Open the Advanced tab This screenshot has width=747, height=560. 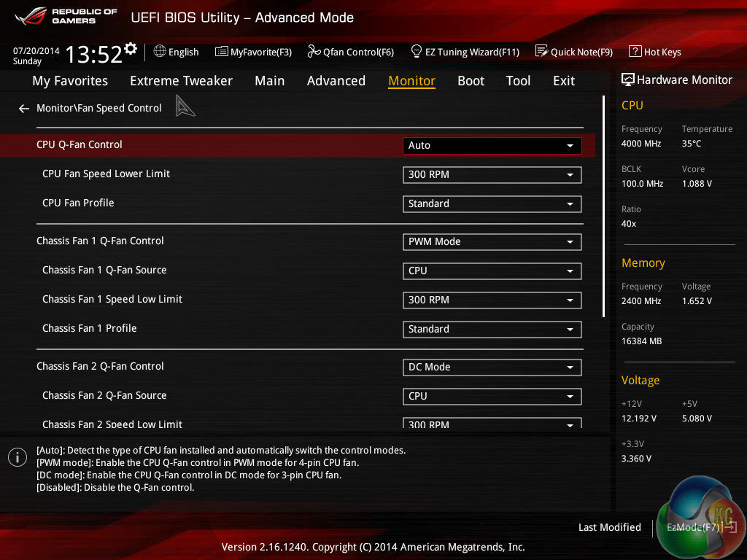pyautogui.click(x=336, y=81)
